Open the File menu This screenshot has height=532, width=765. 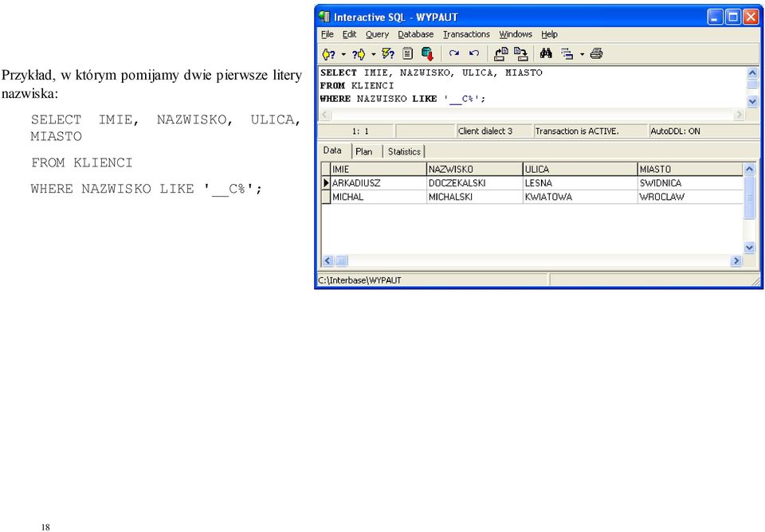click(327, 34)
